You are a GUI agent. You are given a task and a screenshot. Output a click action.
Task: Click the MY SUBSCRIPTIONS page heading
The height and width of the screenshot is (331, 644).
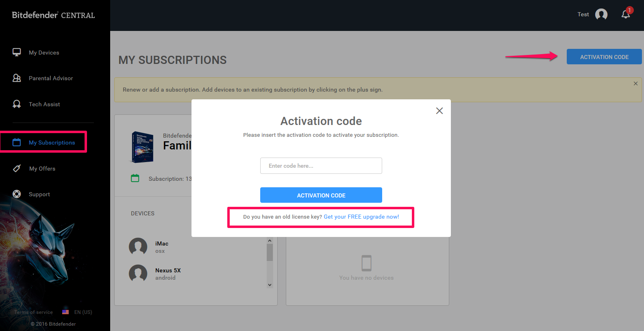[172, 60]
